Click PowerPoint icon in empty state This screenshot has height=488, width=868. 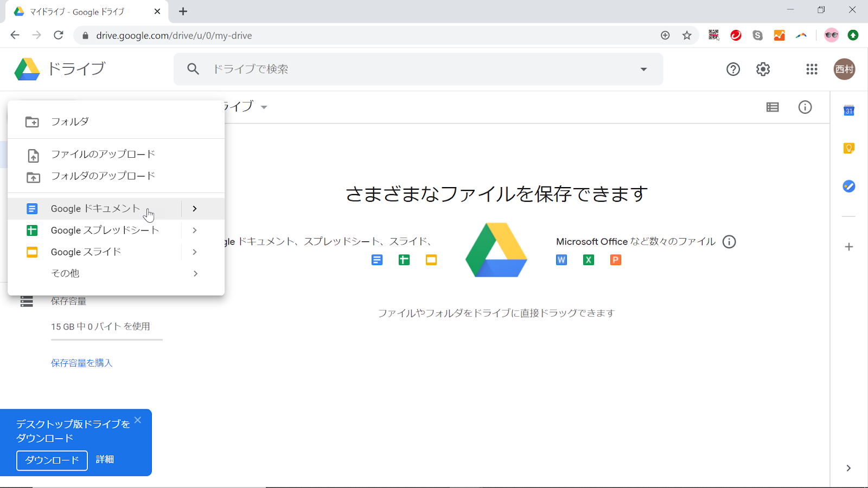(x=616, y=260)
